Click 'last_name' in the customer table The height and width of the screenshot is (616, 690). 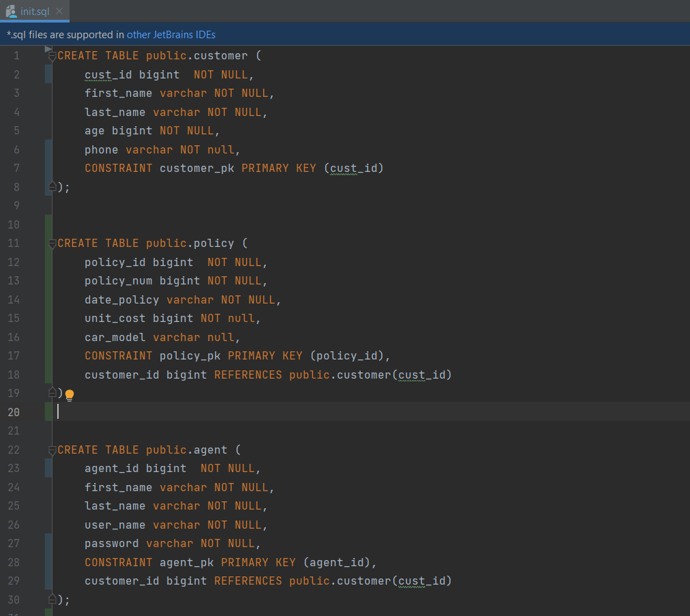[115, 113]
